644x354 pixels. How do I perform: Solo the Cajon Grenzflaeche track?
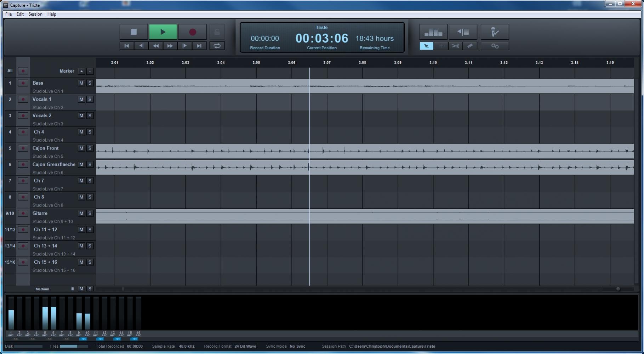(x=90, y=164)
